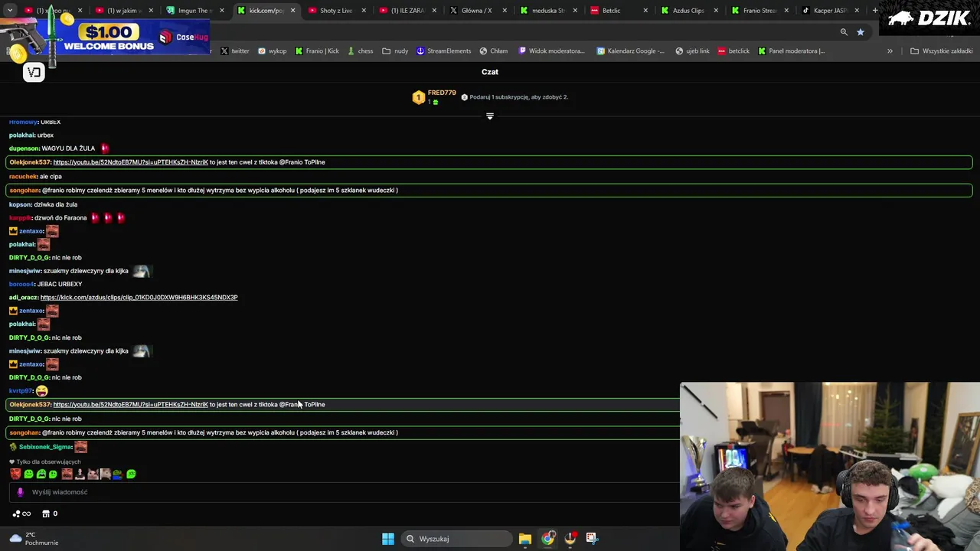
Task: Open Olekjonek537's youtu.be link near DIRTY_D_O_G messages
Action: [x=130, y=404]
